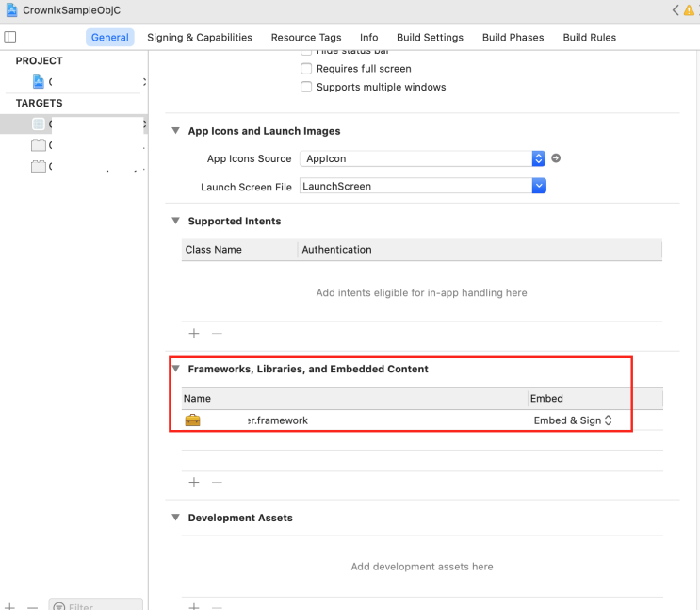
Task: Collapse Development Assets section
Action: [x=176, y=518]
